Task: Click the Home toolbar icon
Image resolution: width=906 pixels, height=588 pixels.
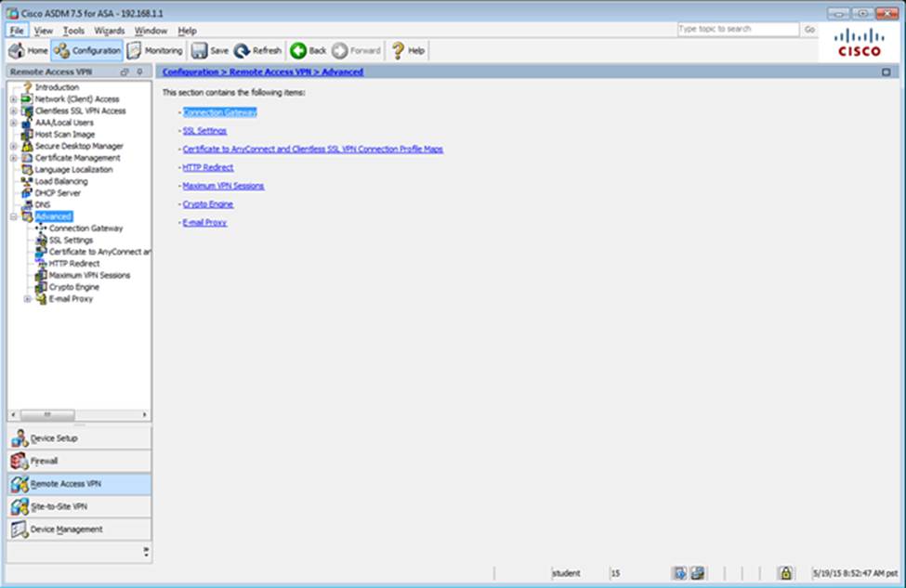Action: pyautogui.click(x=17, y=51)
